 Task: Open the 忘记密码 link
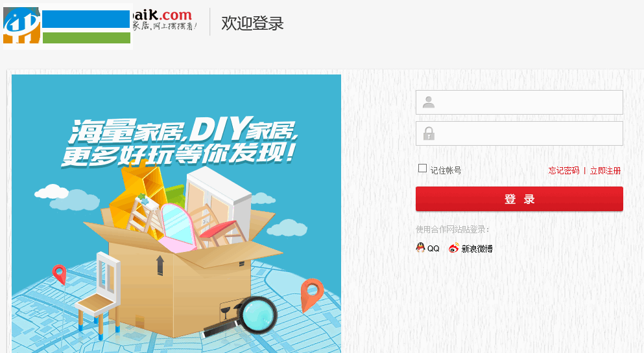(564, 170)
